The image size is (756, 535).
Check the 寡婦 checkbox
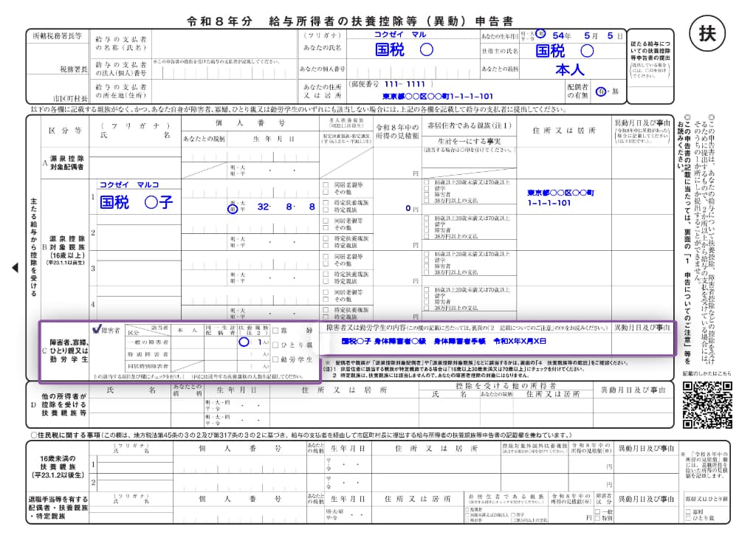pos(275,331)
